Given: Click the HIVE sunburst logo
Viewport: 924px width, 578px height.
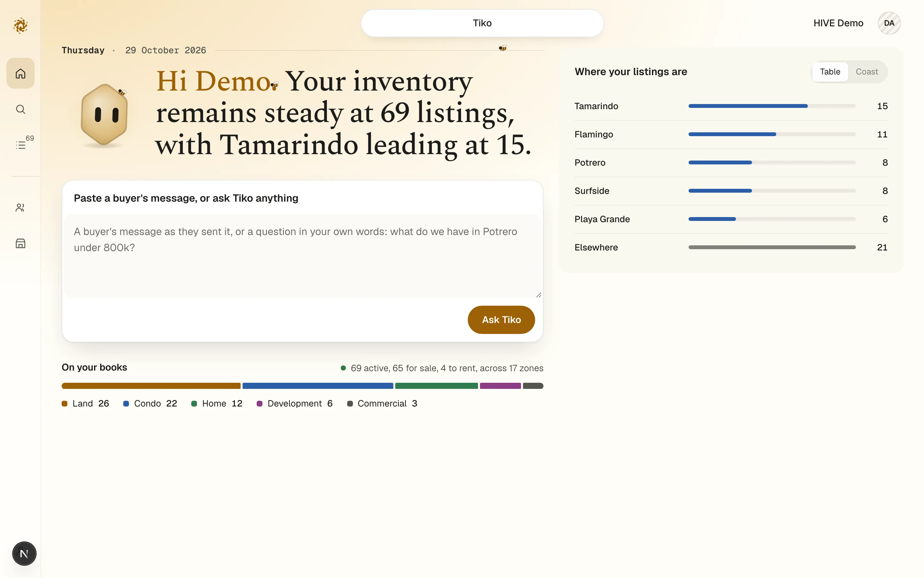Looking at the screenshot, I should click(21, 26).
